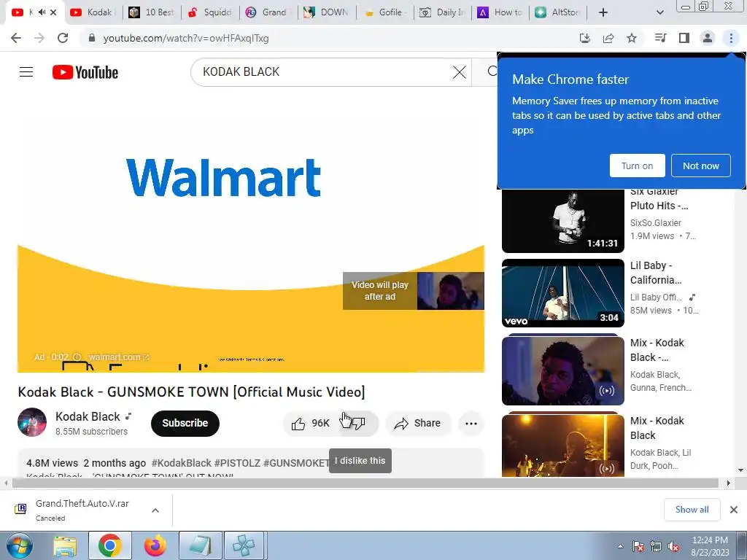Close the active YouTube tab
Screen dimensions: 747x560
click(x=53, y=12)
